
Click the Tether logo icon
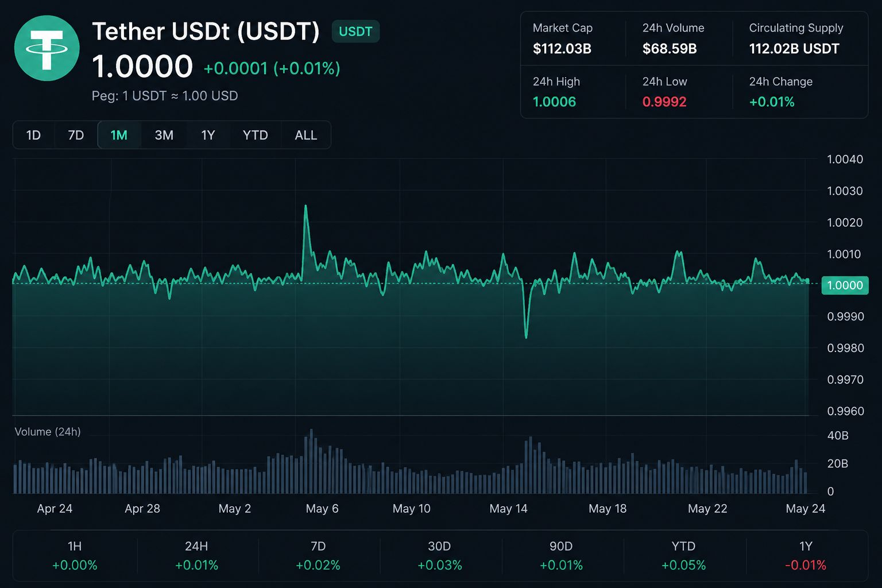(47, 48)
